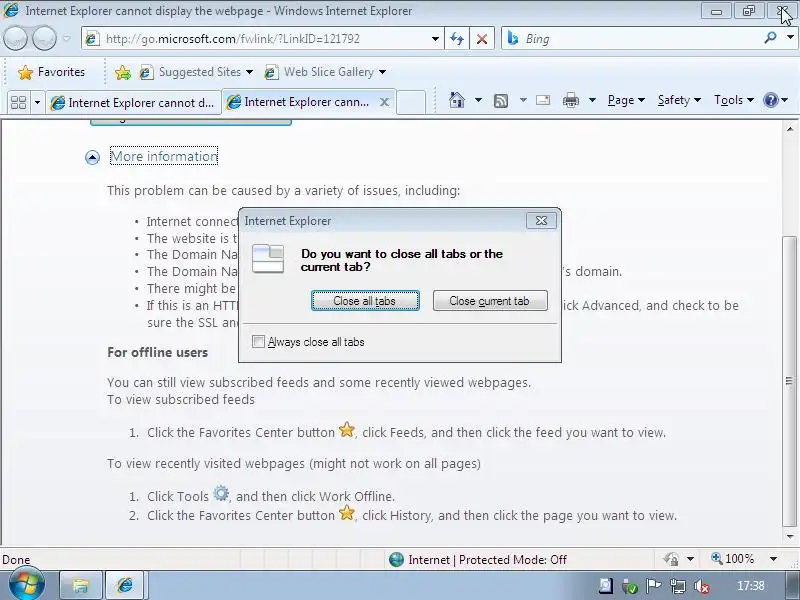This screenshot has width=800, height=600.
Task: Open the Safety menu
Action: (679, 100)
